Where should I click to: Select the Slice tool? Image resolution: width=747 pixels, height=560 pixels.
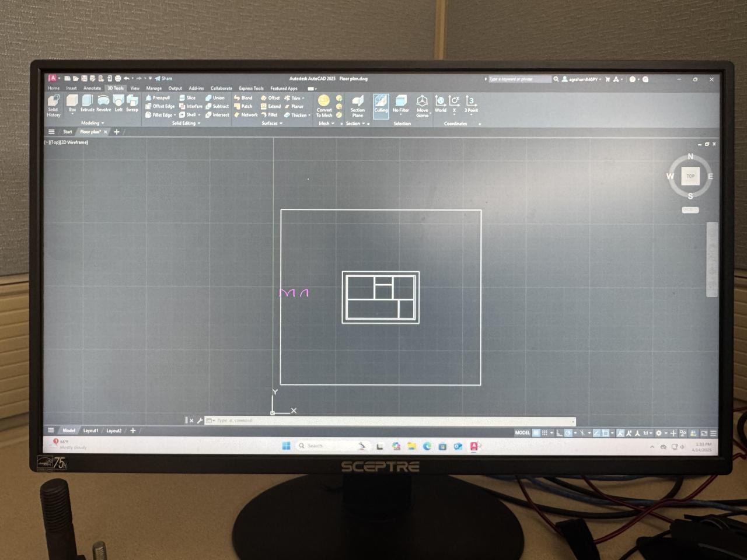[187, 98]
